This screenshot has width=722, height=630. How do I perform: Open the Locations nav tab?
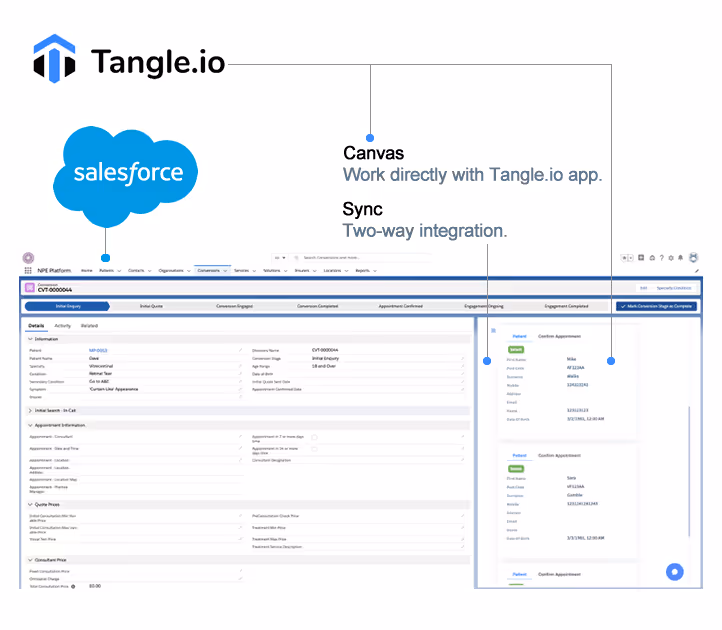[x=332, y=271]
